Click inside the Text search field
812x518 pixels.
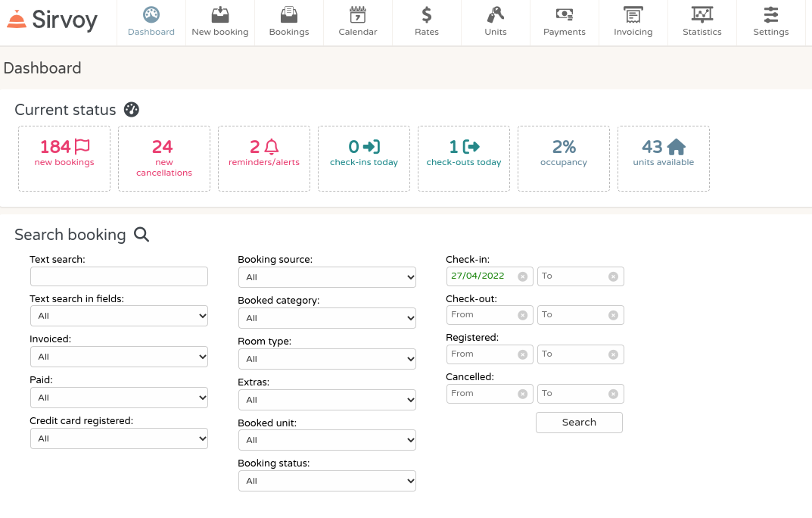(119, 276)
